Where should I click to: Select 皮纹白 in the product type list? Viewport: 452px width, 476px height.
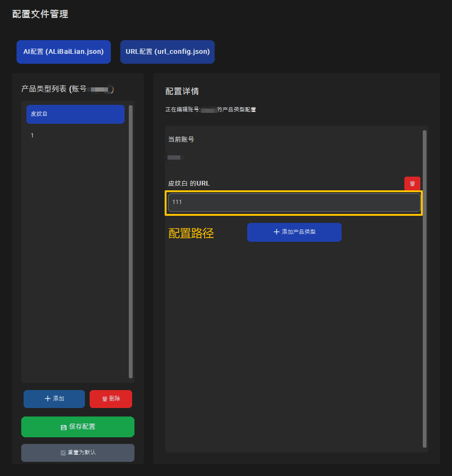point(75,114)
